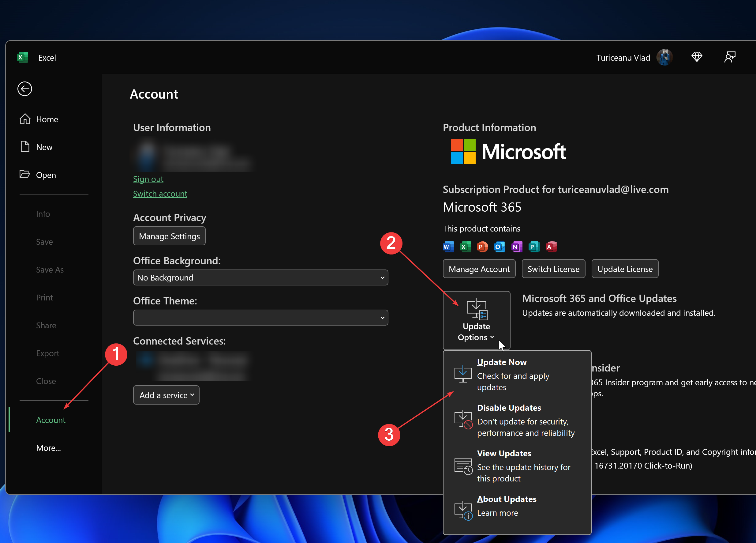
Task: Click the Outlook app icon
Action: pos(500,247)
